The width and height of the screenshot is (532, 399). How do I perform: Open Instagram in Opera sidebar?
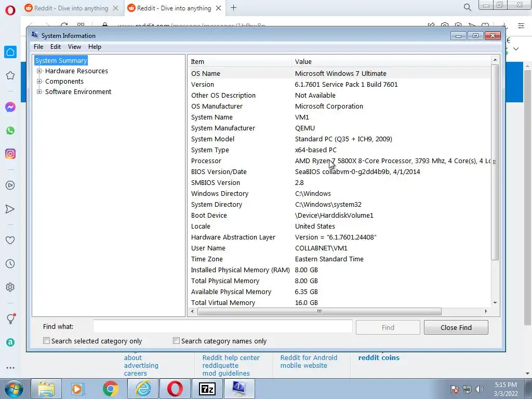(10, 154)
